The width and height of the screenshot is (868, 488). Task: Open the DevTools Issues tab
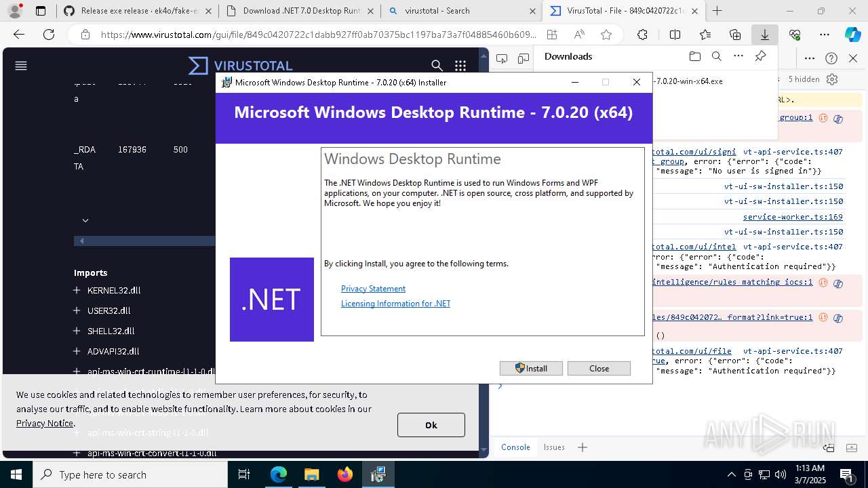click(x=554, y=447)
